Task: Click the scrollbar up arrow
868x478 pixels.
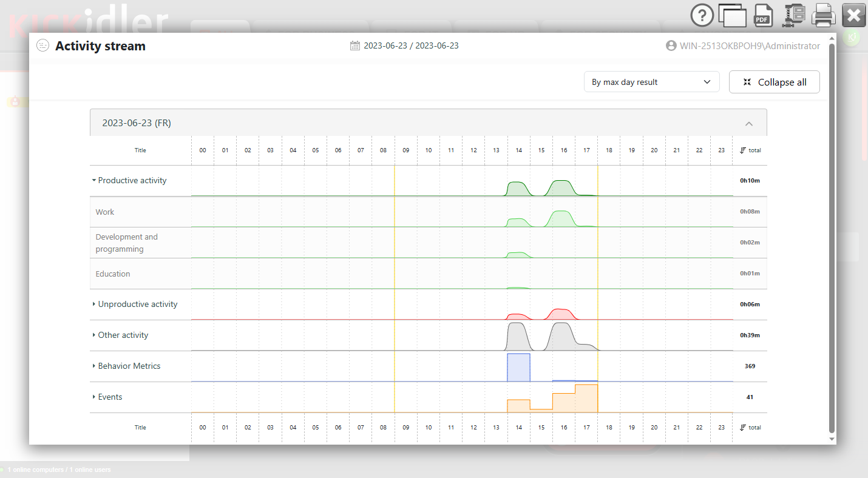Action: point(832,38)
